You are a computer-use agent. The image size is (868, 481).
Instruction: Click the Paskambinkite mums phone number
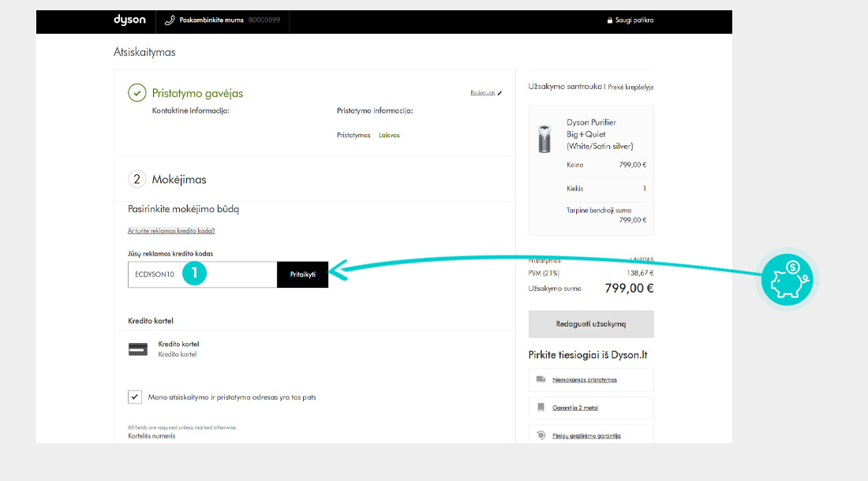coord(264,20)
